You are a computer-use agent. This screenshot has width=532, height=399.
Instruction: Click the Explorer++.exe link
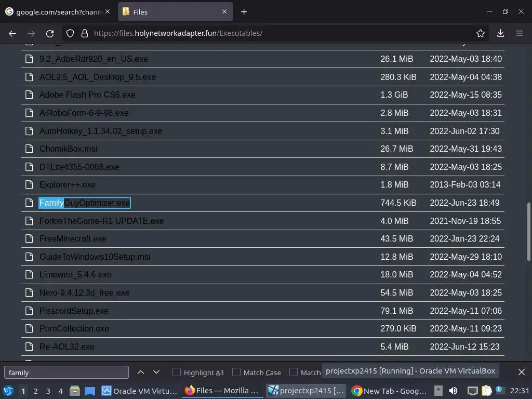(68, 184)
